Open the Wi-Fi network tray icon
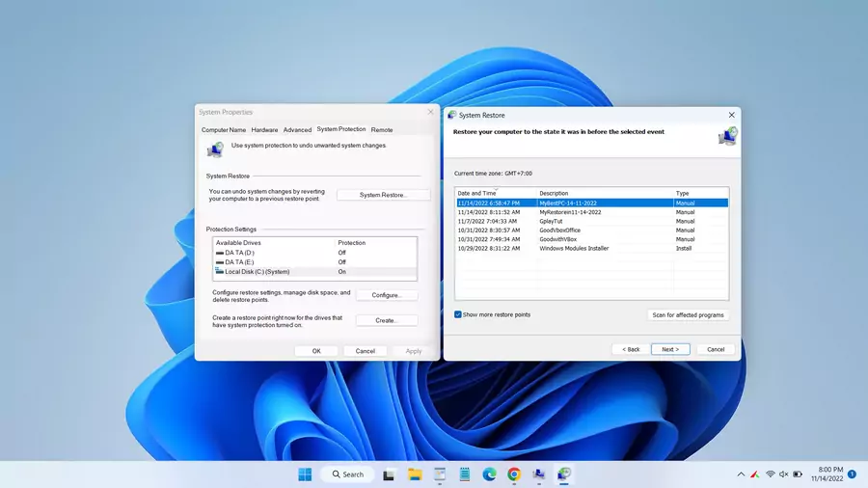Viewport: 868px width, 488px height. (770, 474)
